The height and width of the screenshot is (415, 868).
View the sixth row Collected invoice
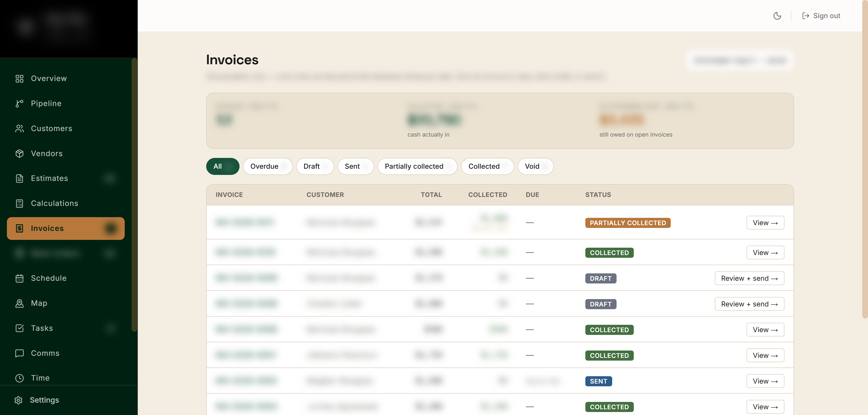coord(765,355)
